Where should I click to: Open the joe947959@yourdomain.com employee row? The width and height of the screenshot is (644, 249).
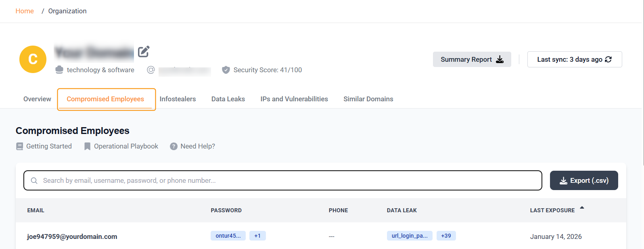coord(72,236)
